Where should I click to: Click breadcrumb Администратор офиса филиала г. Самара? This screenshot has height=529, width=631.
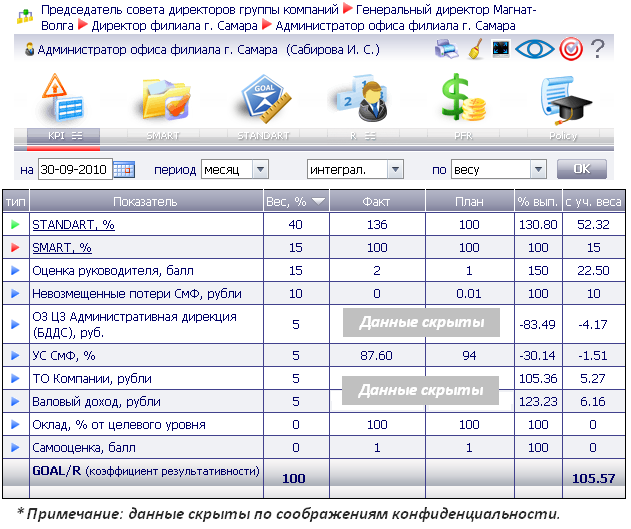click(395, 25)
